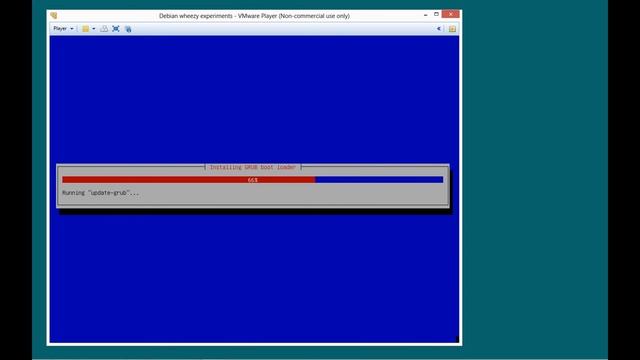Image resolution: width=640 pixels, height=360 pixels.
Task: Click the VMware Player title bar icon
Action: point(54,16)
